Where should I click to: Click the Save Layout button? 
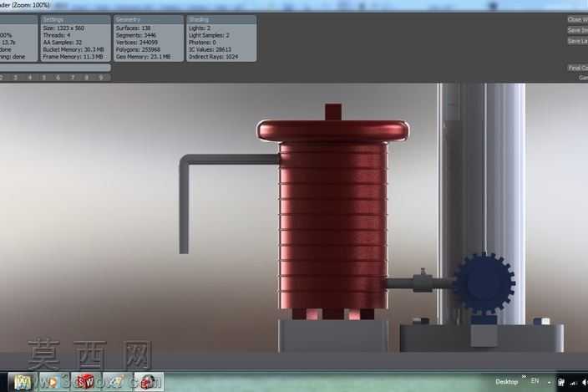pos(577,41)
